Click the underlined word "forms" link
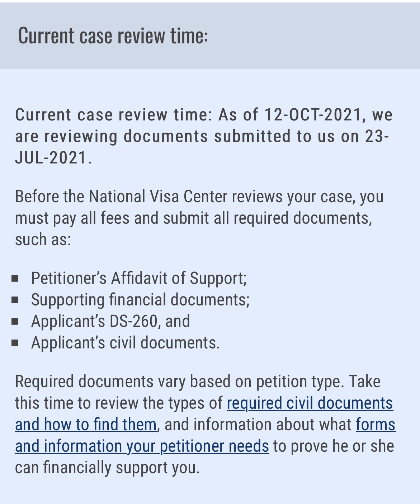 click(376, 424)
